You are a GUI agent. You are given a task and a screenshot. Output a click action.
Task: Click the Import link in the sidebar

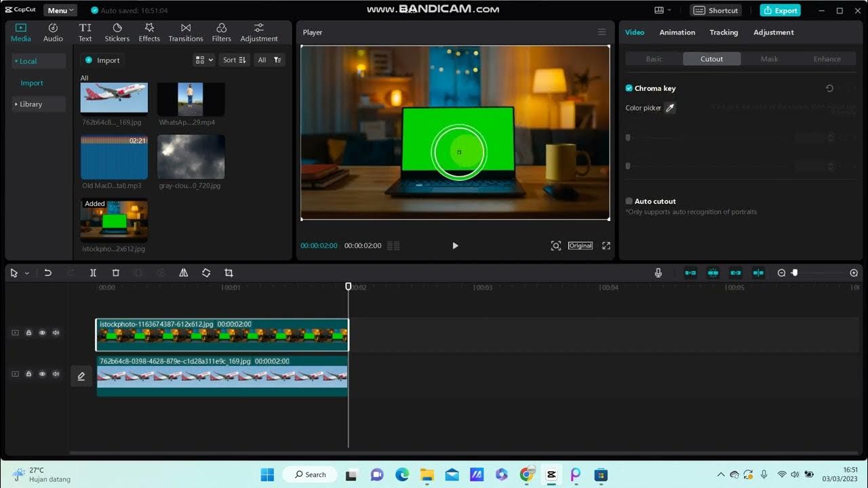(32, 83)
